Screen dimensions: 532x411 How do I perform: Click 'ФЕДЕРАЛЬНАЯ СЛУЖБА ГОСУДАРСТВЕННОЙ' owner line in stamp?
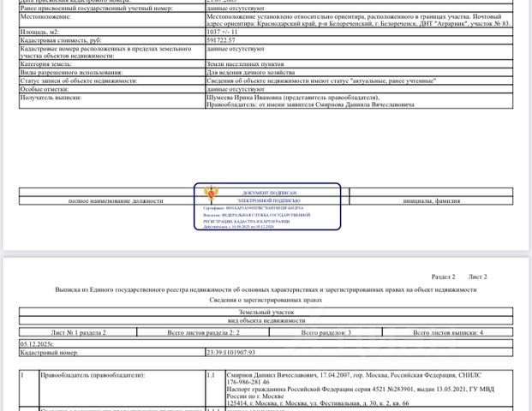257,215
